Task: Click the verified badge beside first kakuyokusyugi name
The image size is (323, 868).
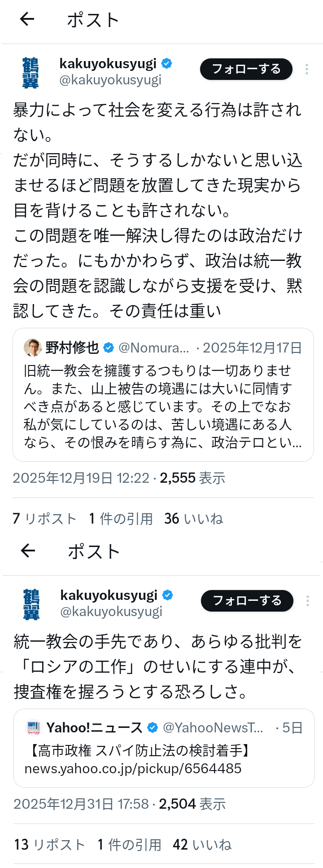Action: 167,64
